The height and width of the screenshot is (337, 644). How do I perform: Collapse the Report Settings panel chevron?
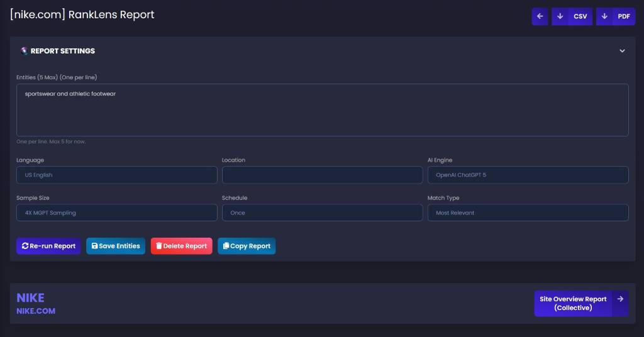point(622,51)
